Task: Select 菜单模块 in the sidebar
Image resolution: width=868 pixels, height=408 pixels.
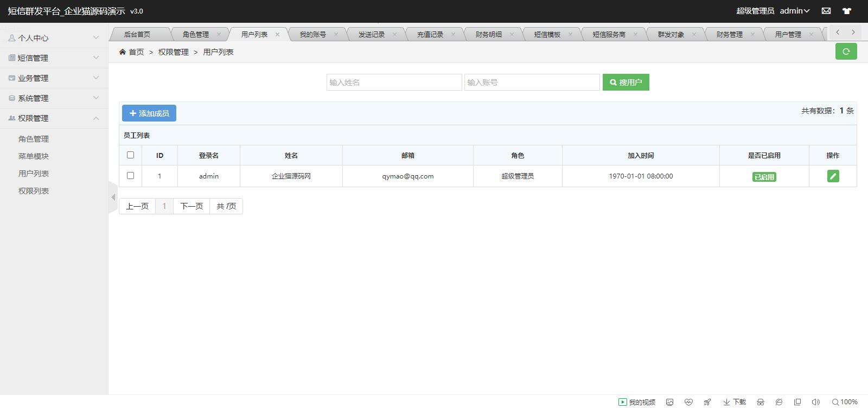Action: click(x=34, y=156)
